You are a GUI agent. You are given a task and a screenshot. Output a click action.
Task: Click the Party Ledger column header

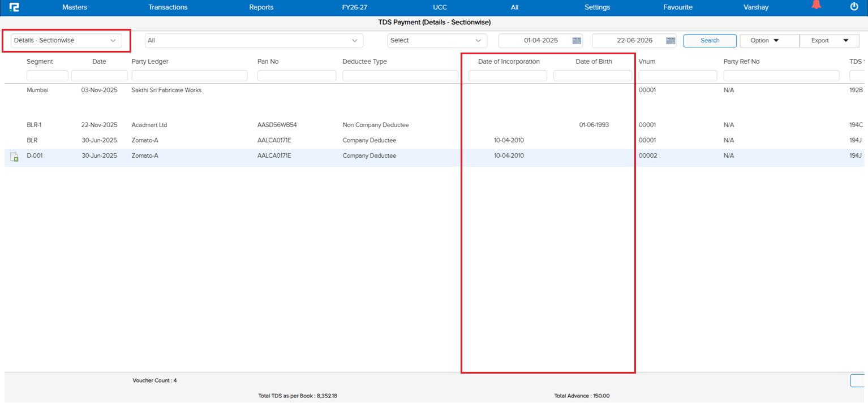pyautogui.click(x=150, y=62)
